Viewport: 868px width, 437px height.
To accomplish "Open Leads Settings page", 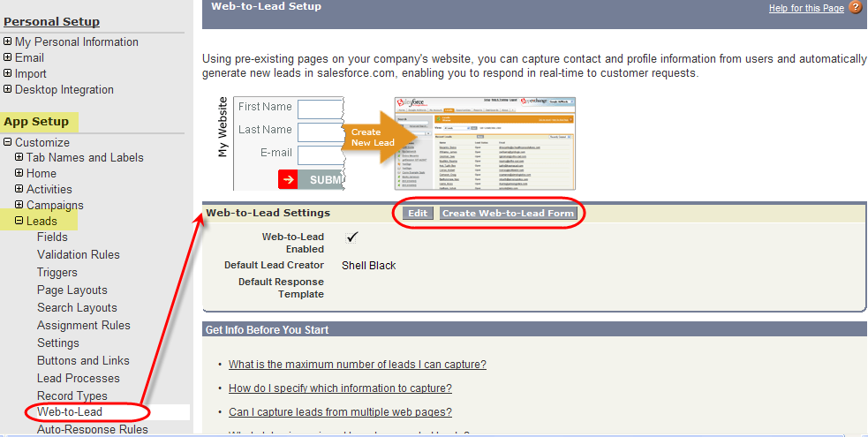I will (x=58, y=343).
